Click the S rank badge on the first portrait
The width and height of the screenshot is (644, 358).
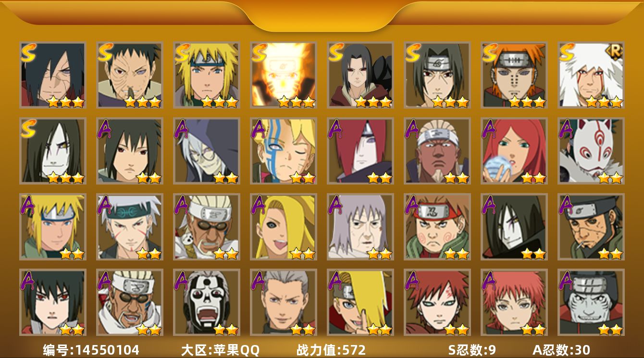[29, 52]
